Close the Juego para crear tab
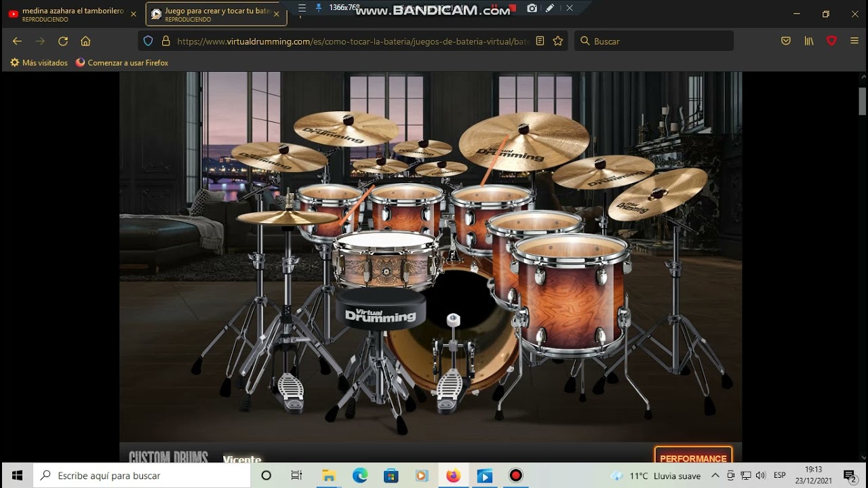Viewport: 868px width, 488px height. (276, 14)
